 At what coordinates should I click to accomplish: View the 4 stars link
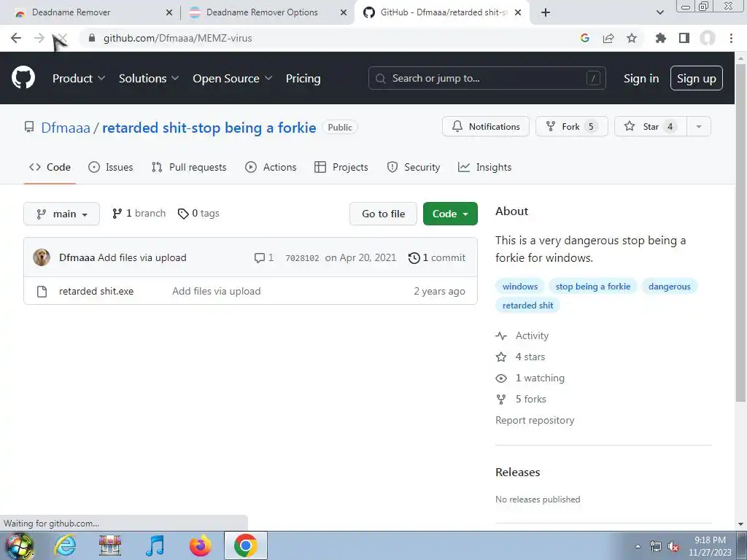pyautogui.click(x=520, y=357)
